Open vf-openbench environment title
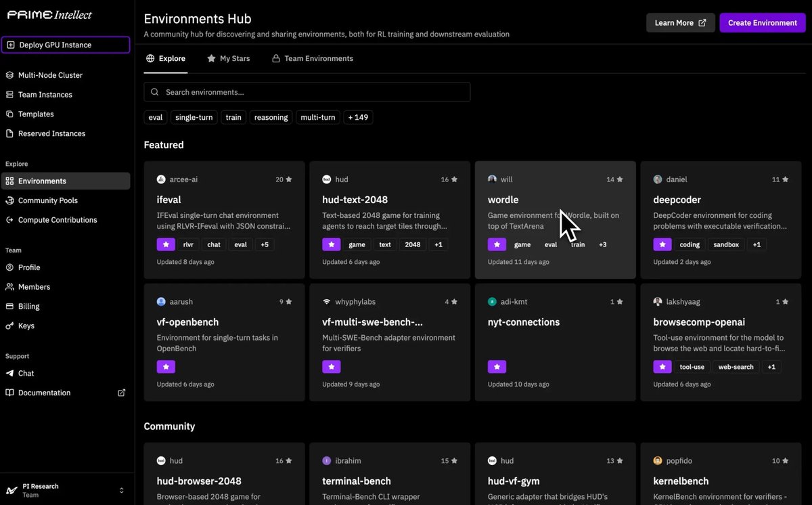Image resolution: width=812 pixels, height=505 pixels. (x=187, y=322)
